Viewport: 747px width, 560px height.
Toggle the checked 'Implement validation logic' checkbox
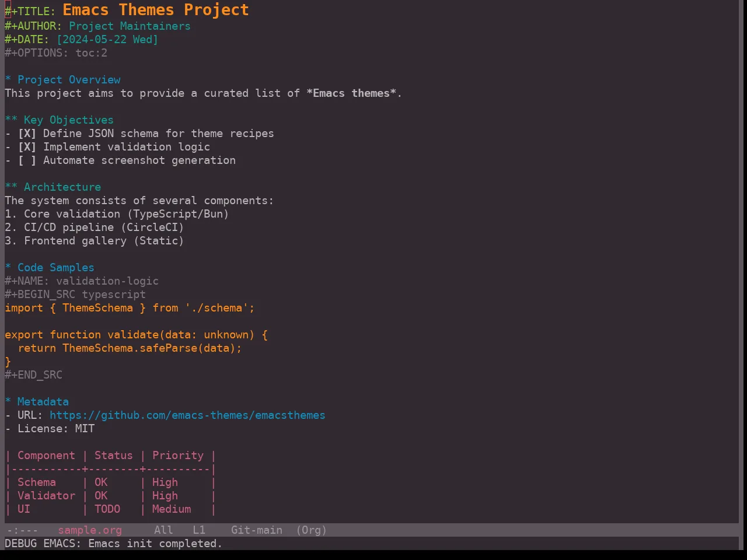coord(27,147)
